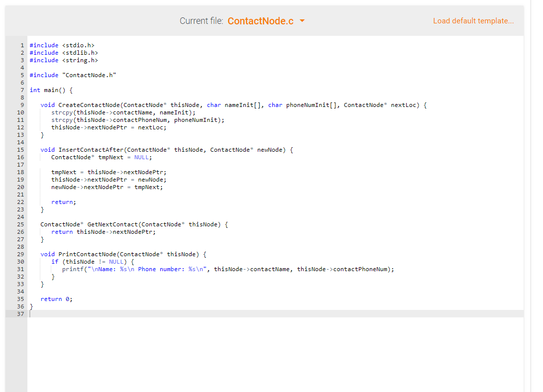Click the Load default template link
Image resolution: width=543 pixels, height=392 pixels.
coord(473,21)
